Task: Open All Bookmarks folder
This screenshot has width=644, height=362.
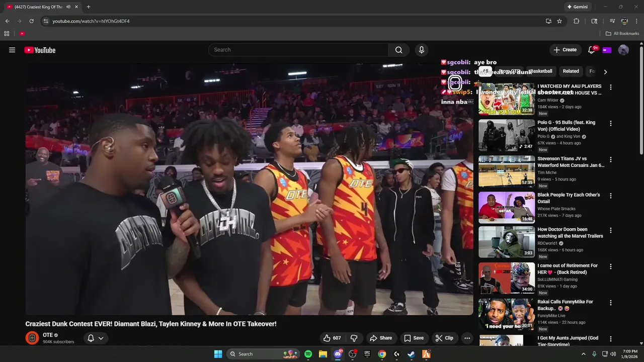Action: tap(622, 34)
